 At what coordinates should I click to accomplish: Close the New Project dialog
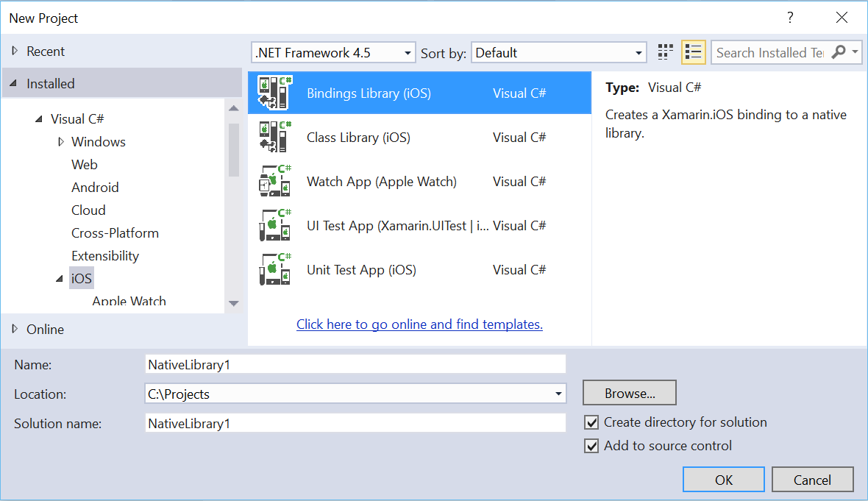pos(842,18)
